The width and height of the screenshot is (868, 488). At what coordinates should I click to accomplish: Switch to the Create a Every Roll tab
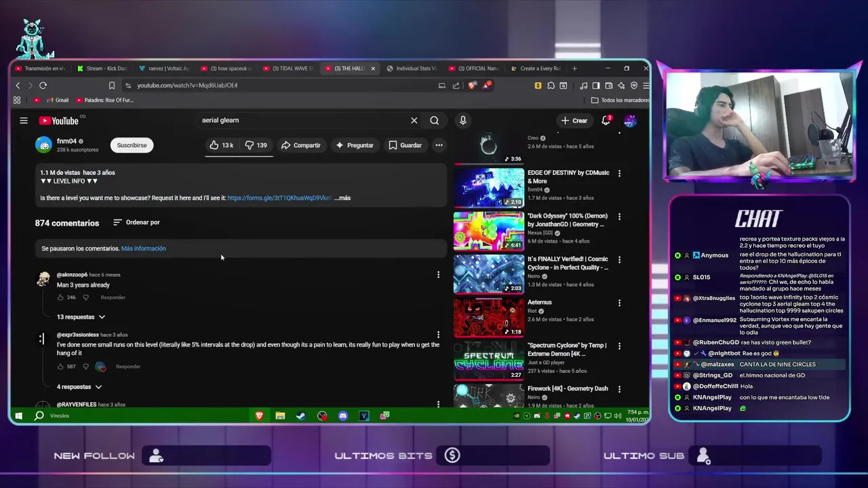pyautogui.click(x=535, y=68)
